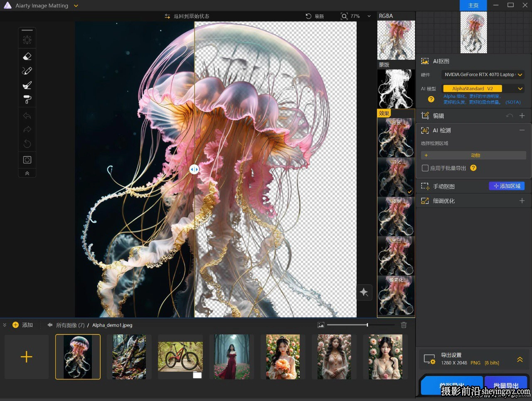
Task: Click 所有图像 (7) breadcrumb
Action: click(x=70, y=325)
